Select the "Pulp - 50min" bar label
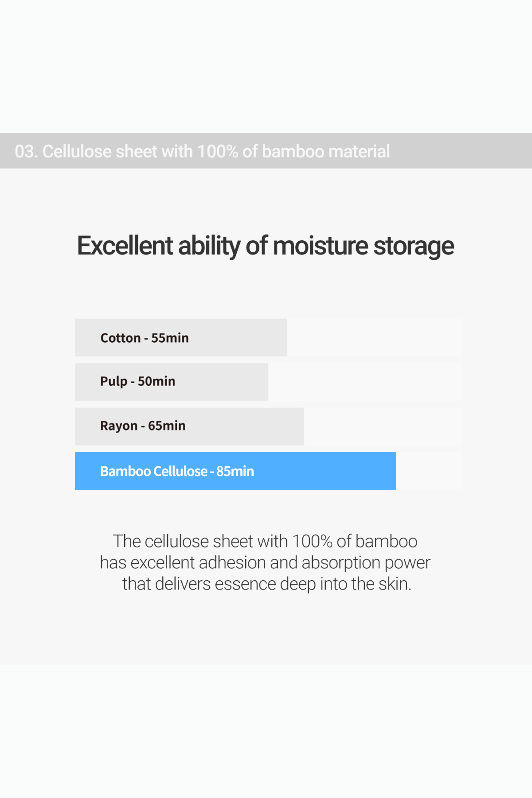532x798 pixels. click(138, 381)
